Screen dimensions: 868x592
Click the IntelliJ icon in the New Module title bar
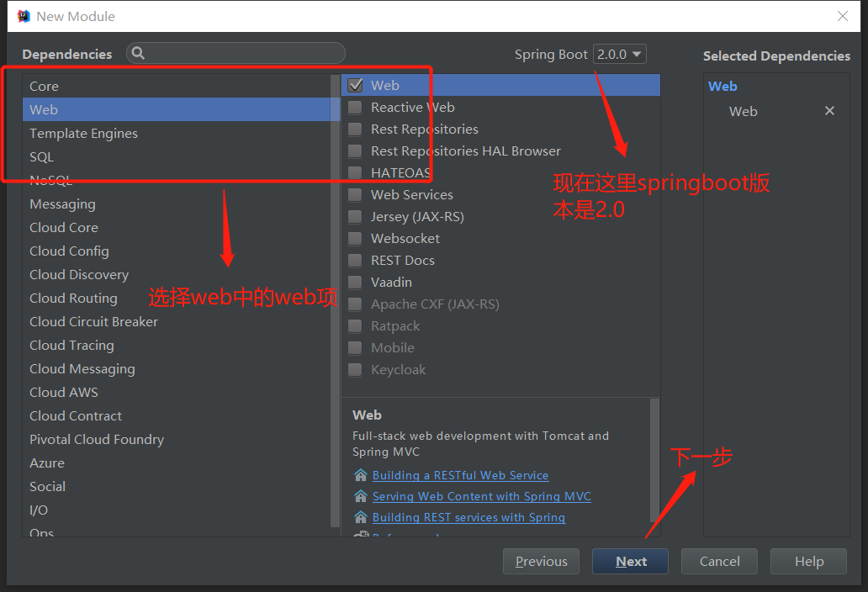tap(24, 16)
